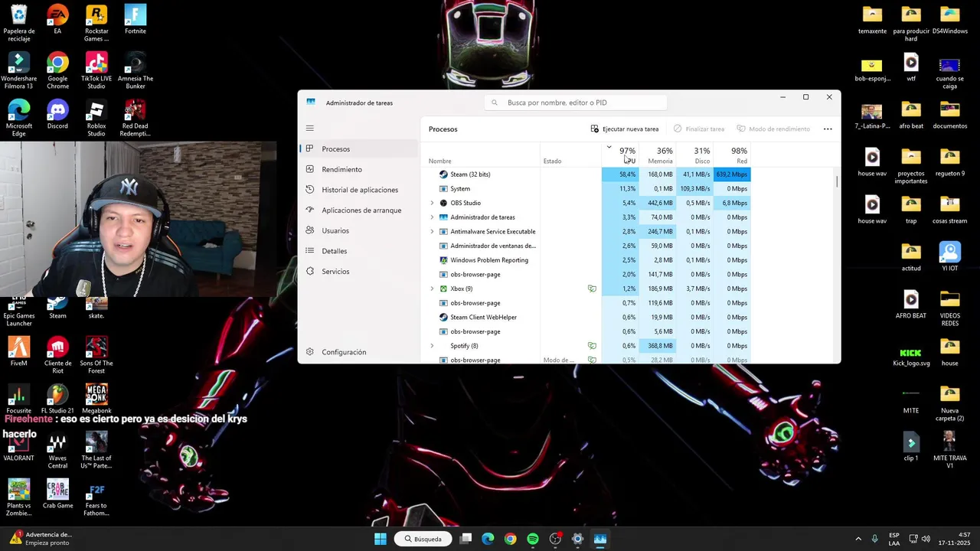Select the Crab Game desktop icon
The image size is (980, 551).
click(57, 494)
